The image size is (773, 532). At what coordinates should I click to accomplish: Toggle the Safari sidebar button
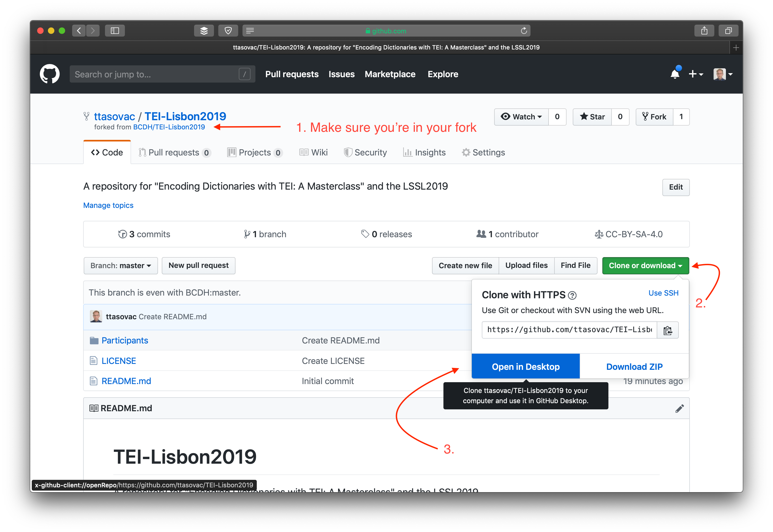[x=115, y=31]
